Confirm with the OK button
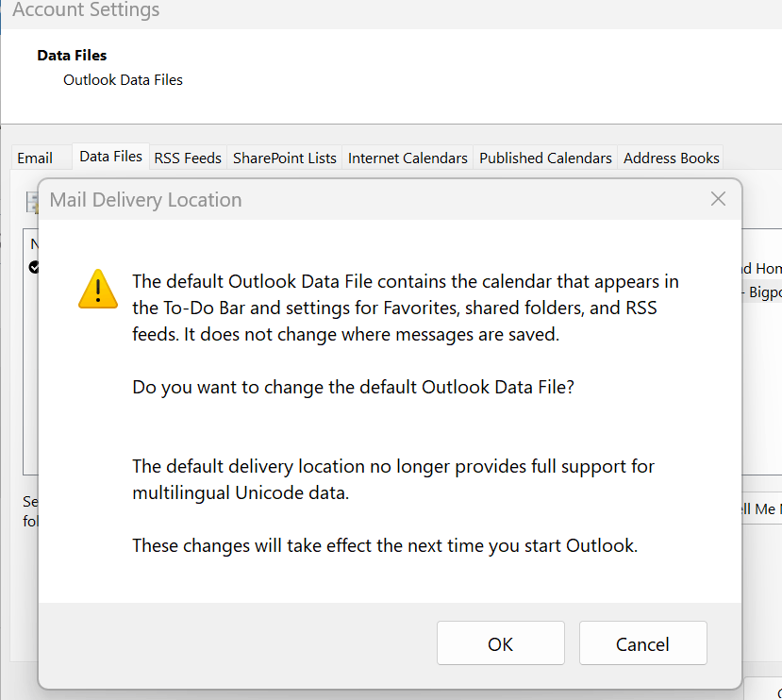The height and width of the screenshot is (700, 782). 500,643
